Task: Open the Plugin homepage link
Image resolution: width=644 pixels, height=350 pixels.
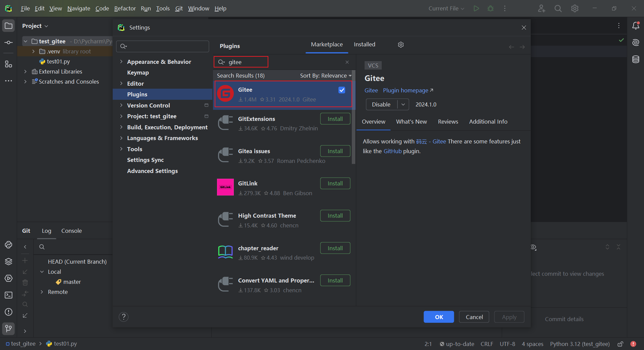Action: (408, 90)
